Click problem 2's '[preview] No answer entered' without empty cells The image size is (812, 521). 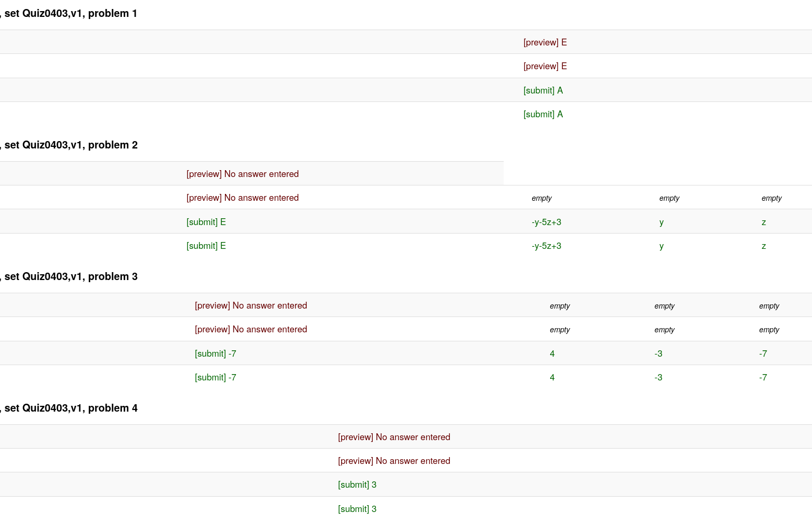click(242, 174)
